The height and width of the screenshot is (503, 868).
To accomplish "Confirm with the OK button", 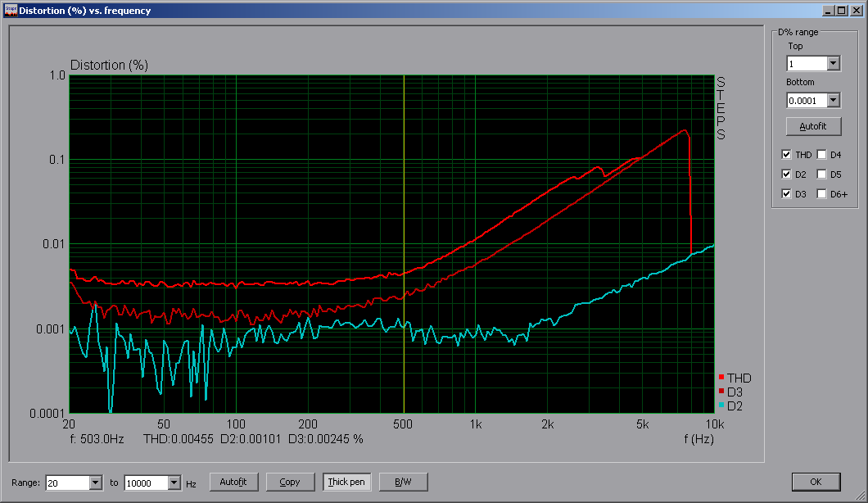I will coord(816,482).
